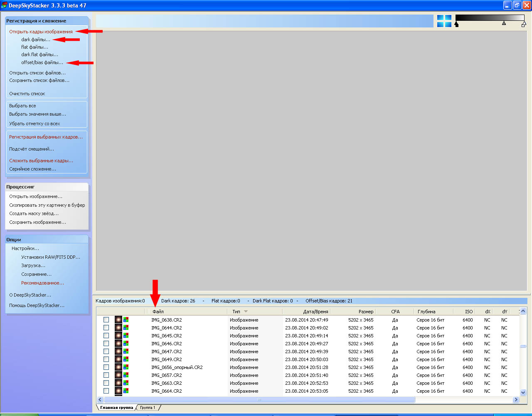The image size is (532, 416).
Task: Click Регистрация выбранных кадров link
Action: coord(46,137)
